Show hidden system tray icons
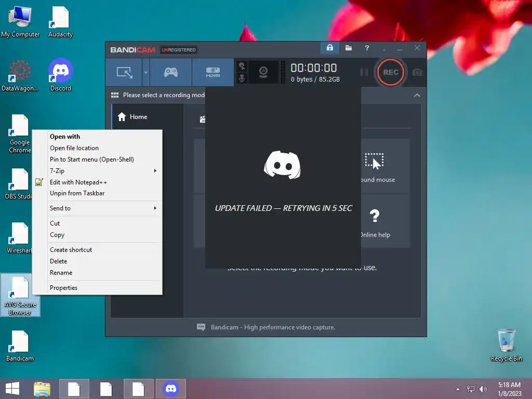This screenshot has width=532, height=399. tap(458, 389)
